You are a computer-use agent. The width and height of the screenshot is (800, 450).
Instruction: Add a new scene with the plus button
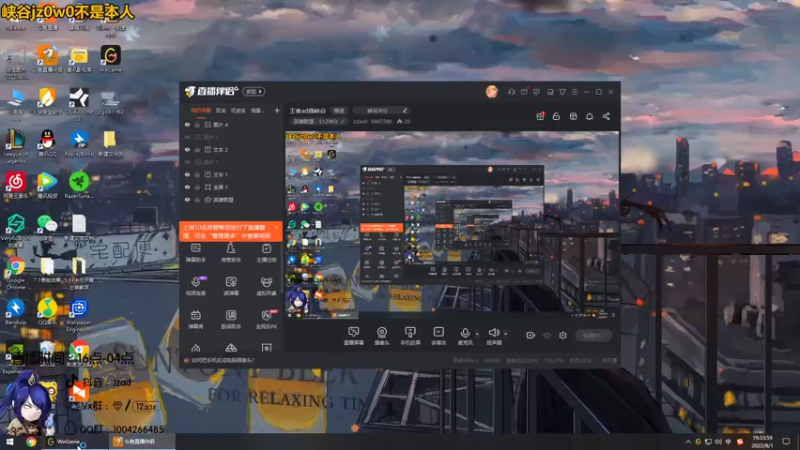[x=277, y=110]
